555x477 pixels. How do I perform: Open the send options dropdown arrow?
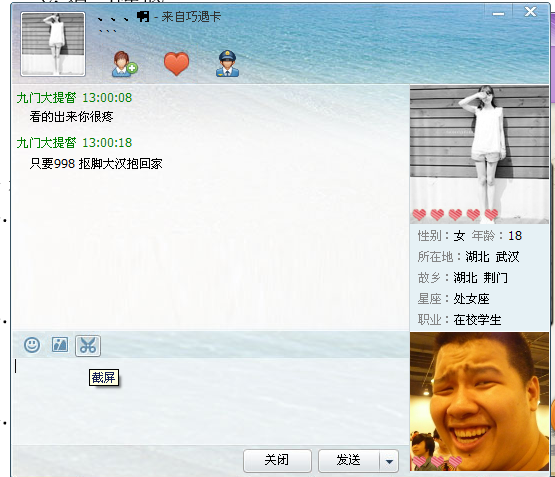pos(389,461)
